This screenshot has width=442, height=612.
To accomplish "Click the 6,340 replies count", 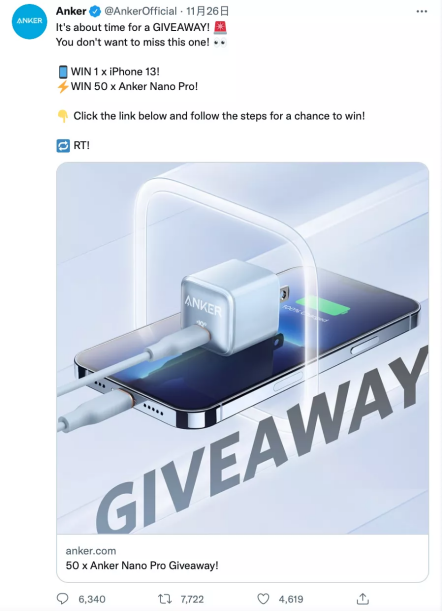I will (92, 599).
